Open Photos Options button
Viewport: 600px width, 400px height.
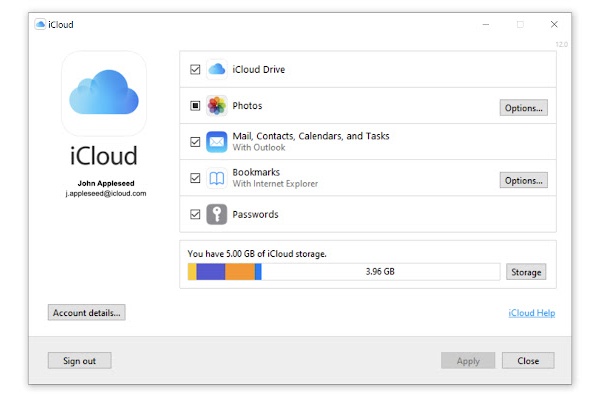coord(523,108)
